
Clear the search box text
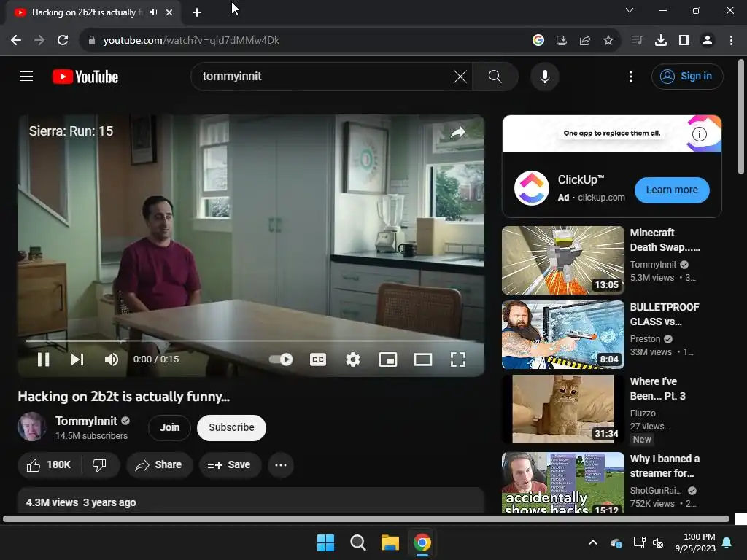[x=460, y=76]
